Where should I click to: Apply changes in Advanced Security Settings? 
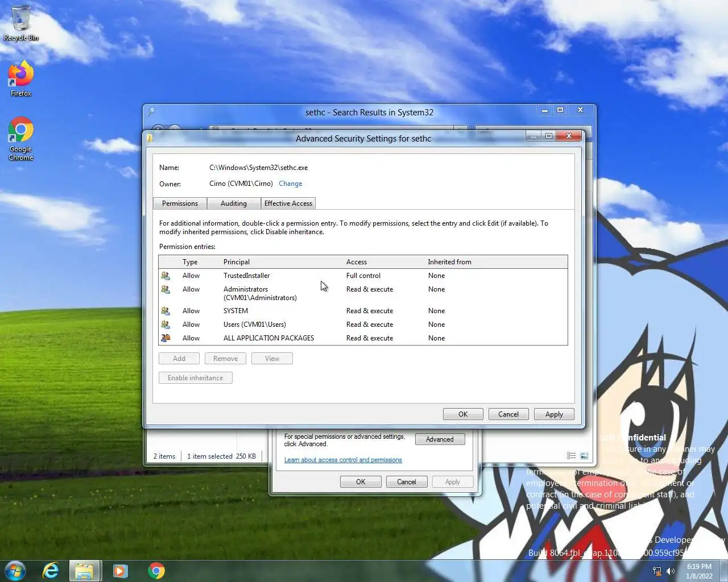[554, 414]
